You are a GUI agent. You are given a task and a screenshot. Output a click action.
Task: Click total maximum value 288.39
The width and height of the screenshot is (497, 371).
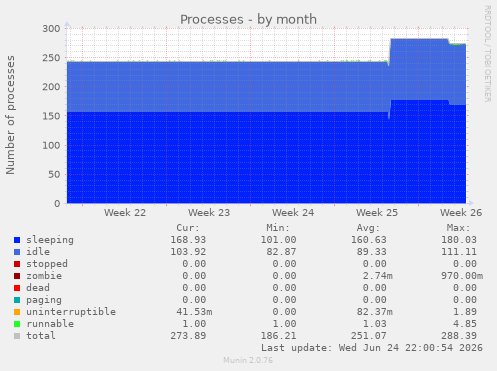click(459, 336)
